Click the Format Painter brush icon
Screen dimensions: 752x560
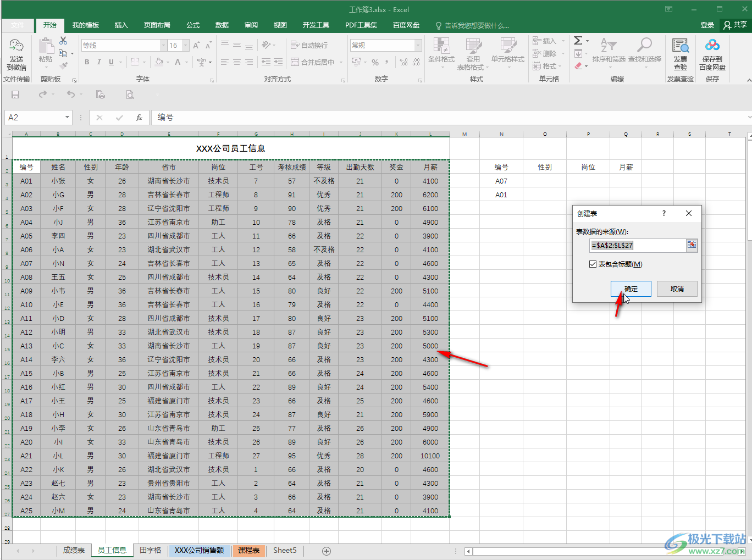pos(63,65)
